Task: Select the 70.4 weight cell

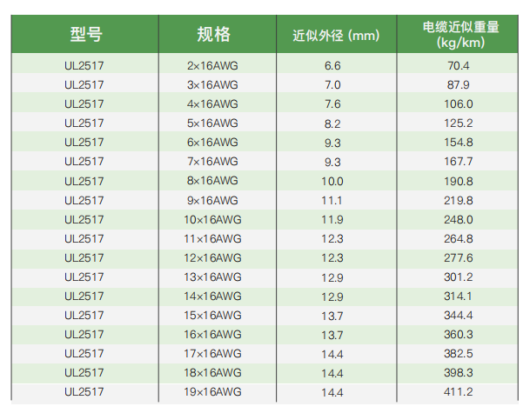Action: pos(458,66)
